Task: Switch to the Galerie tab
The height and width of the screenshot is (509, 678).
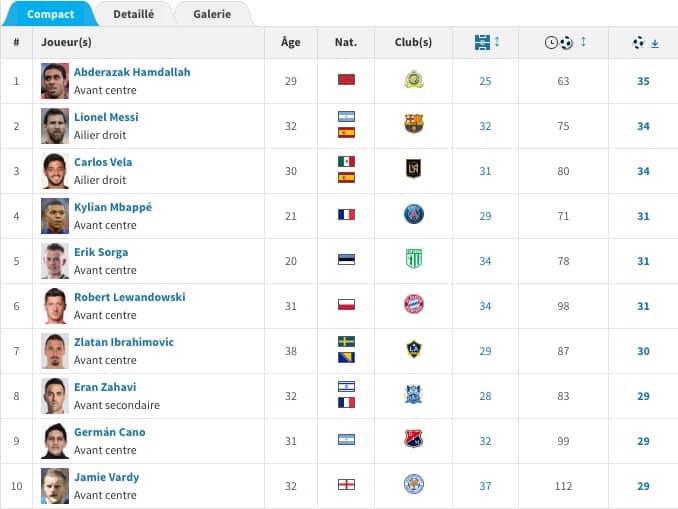Action: (x=212, y=14)
